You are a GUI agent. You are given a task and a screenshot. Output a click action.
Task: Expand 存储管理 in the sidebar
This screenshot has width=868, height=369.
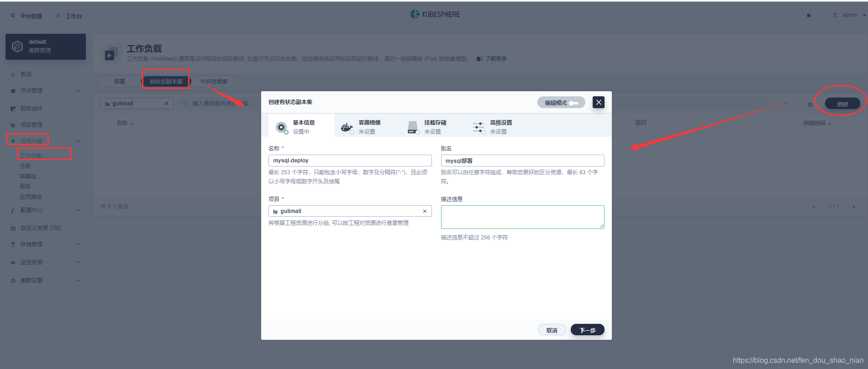[x=46, y=244]
